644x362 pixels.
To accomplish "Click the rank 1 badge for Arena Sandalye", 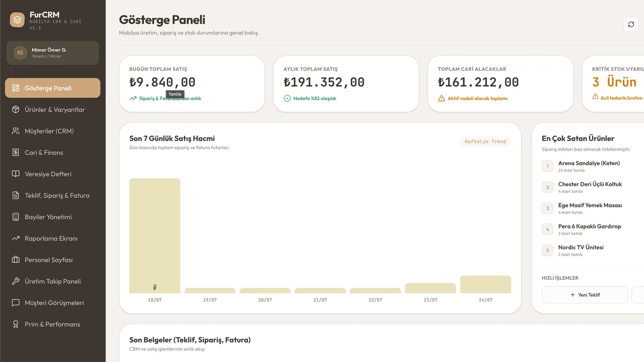I will pos(547,166).
